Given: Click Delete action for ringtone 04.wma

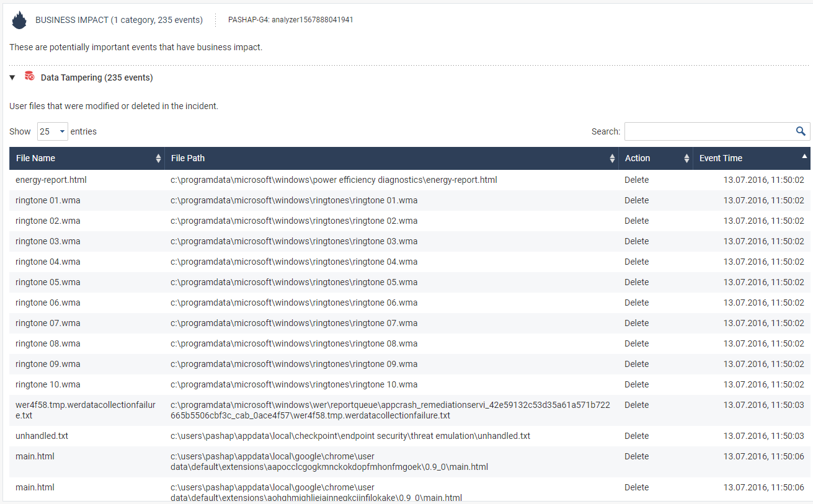Looking at the screenshot, I should click(636, 262).
